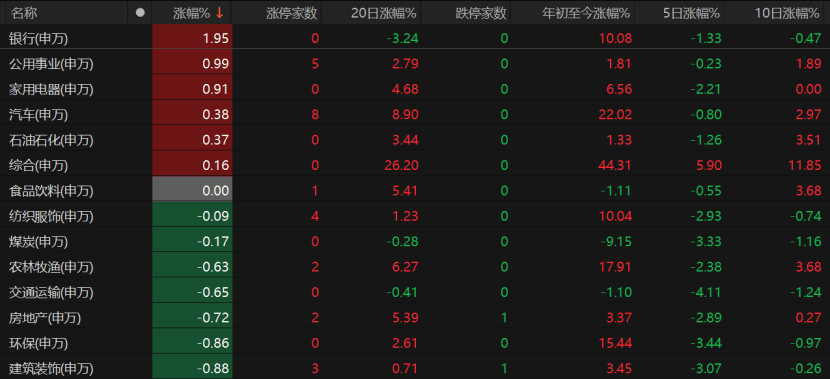Image resolution: width=830 pixels, height=379 pixels.
Task: Sort by the 10日涨幅% column header
Action: [787, 13]
